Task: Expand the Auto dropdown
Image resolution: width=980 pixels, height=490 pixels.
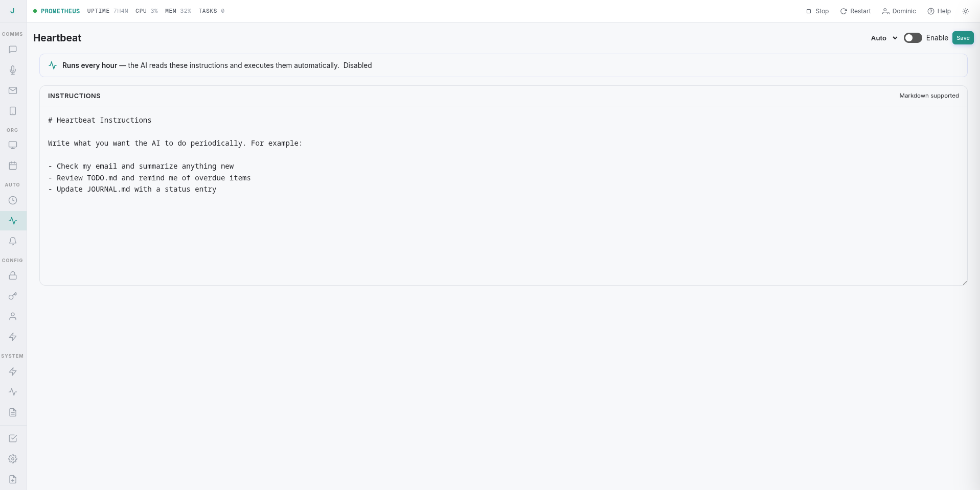Action: [884, 38]
